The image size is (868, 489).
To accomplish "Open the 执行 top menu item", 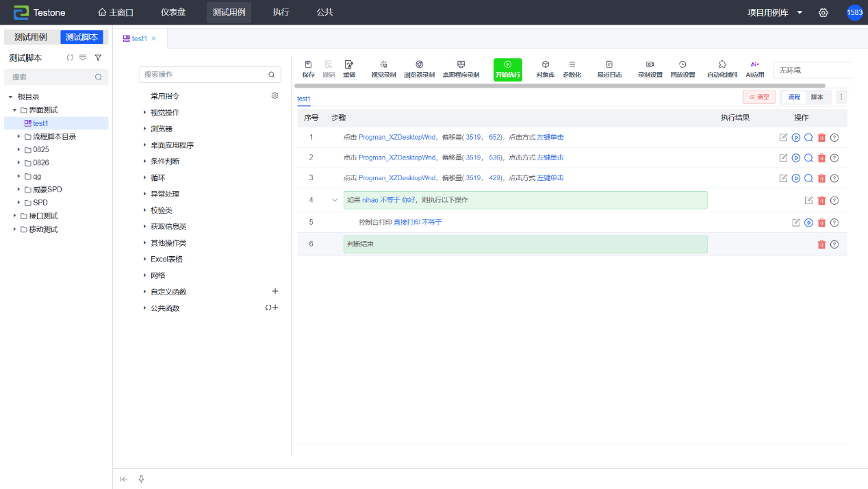I will (x=281, y=12).
